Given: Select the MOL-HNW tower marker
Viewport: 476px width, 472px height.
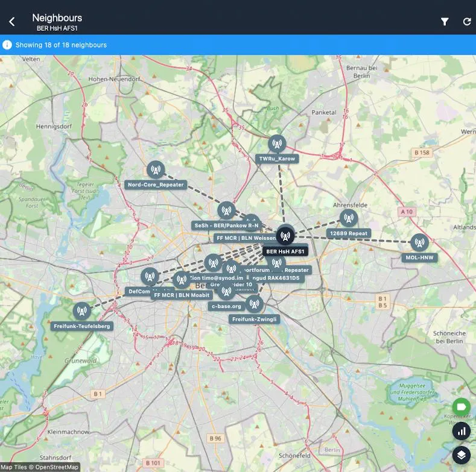Looking at the screenshot, I should tap(419, 242).
